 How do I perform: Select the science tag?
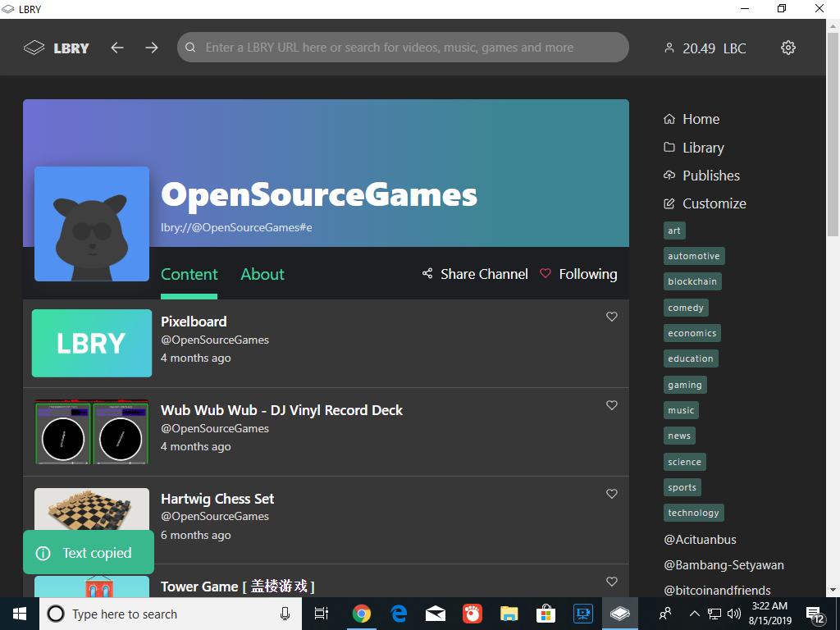tap(685, 462)
